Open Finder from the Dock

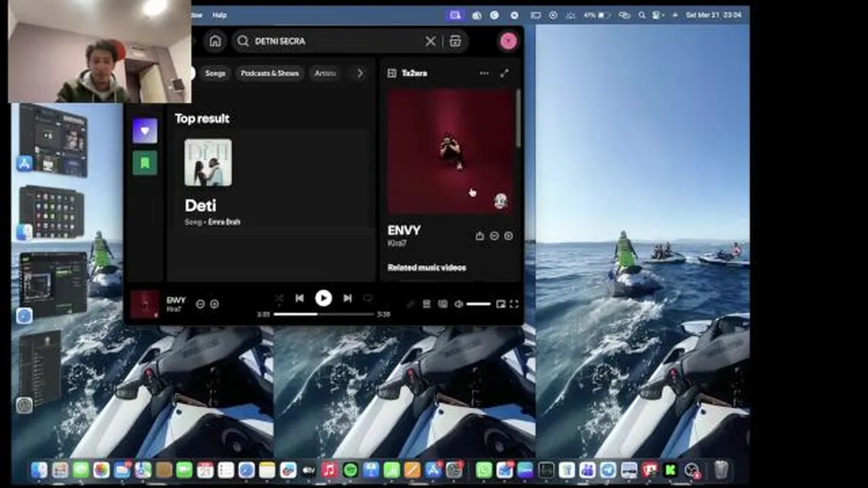pos(39,470)
